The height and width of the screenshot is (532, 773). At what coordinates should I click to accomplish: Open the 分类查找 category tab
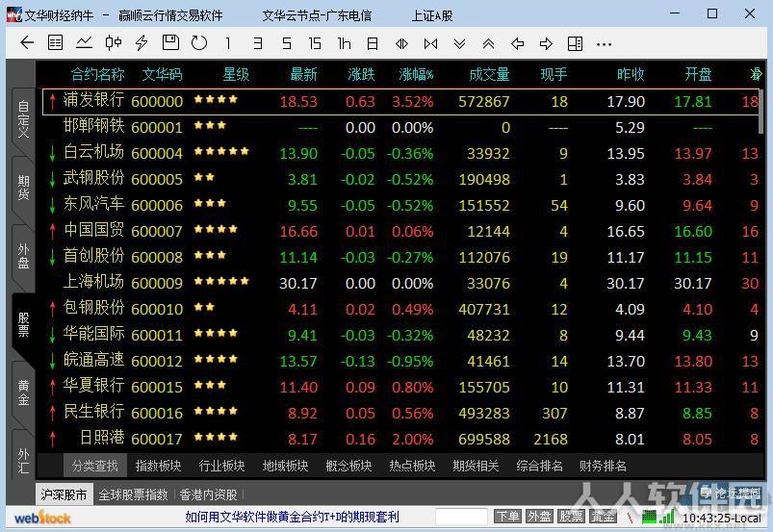(94, 466)
